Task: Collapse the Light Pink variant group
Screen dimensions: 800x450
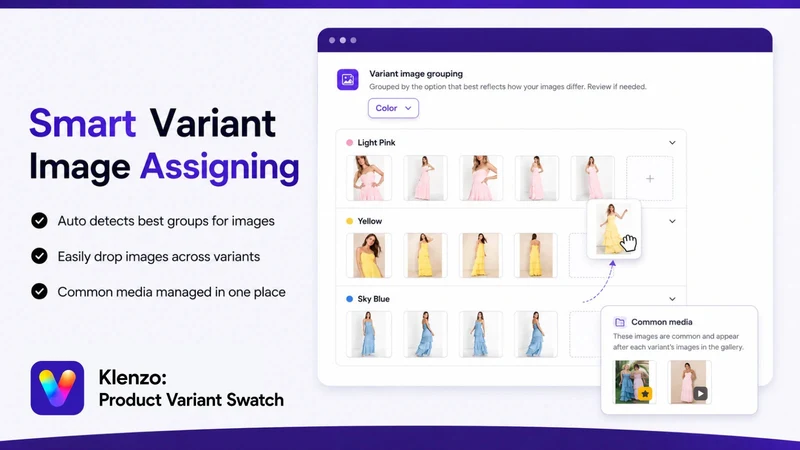Action: pos(672,143)
